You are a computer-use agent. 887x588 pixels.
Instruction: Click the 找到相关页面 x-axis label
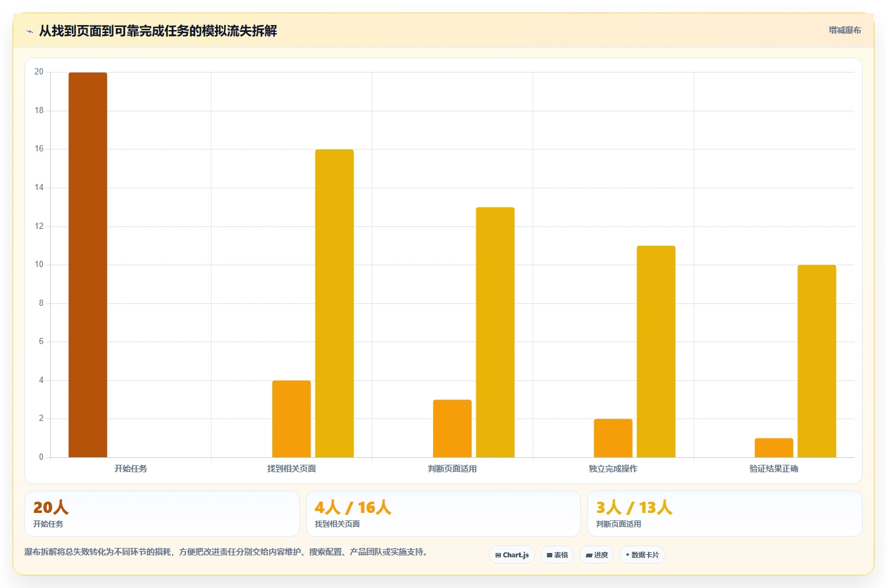pos(292,469)
